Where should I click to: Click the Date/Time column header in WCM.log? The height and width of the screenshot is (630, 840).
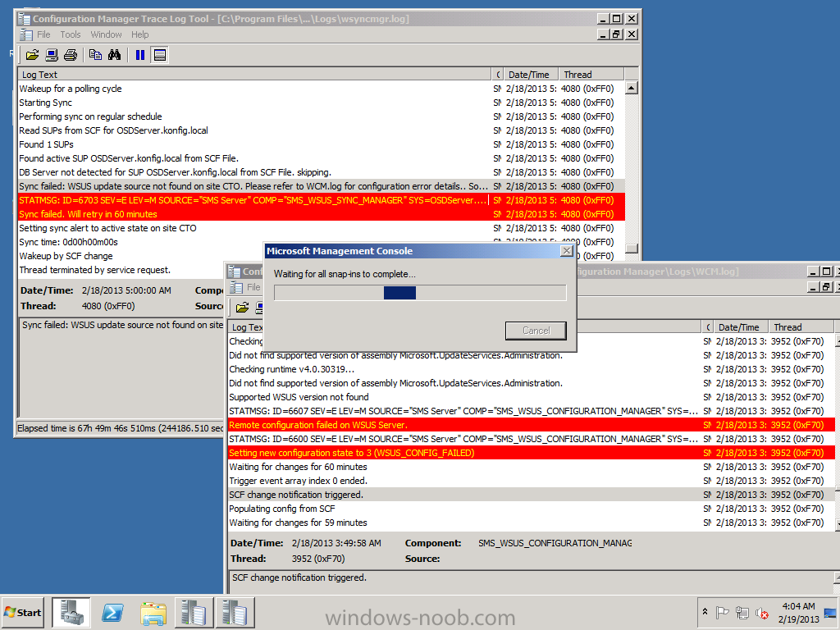pyautogui.click(x=741, y=327)
